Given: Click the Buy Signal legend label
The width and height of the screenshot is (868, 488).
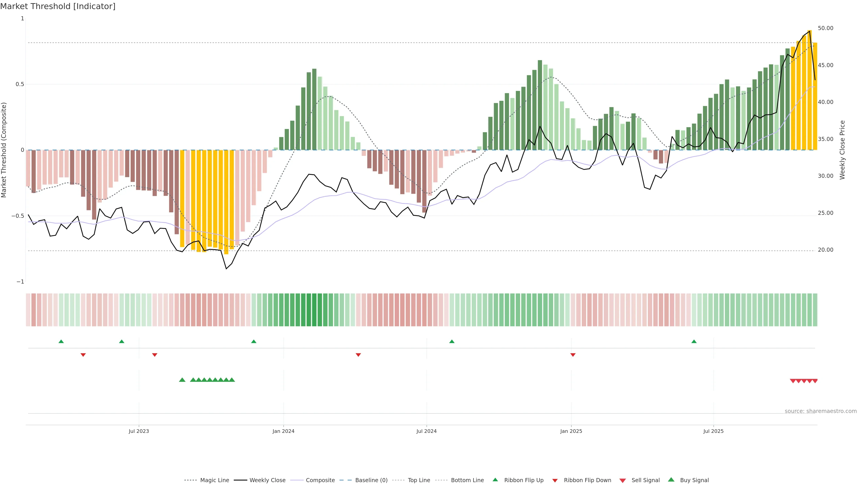Looking at the screenshot, I should (694, 480).
